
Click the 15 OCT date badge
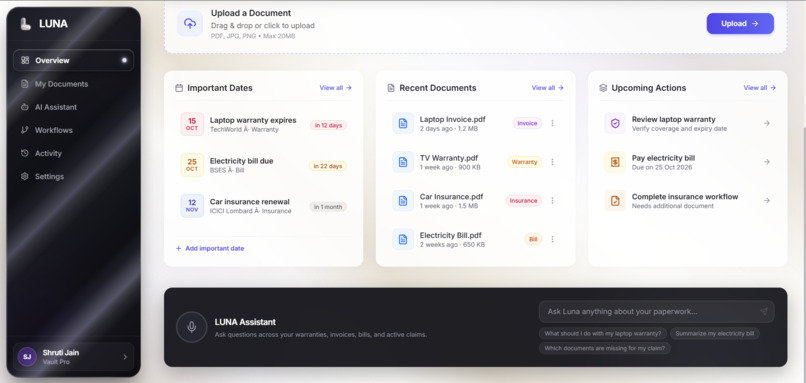tap(192, 124)
